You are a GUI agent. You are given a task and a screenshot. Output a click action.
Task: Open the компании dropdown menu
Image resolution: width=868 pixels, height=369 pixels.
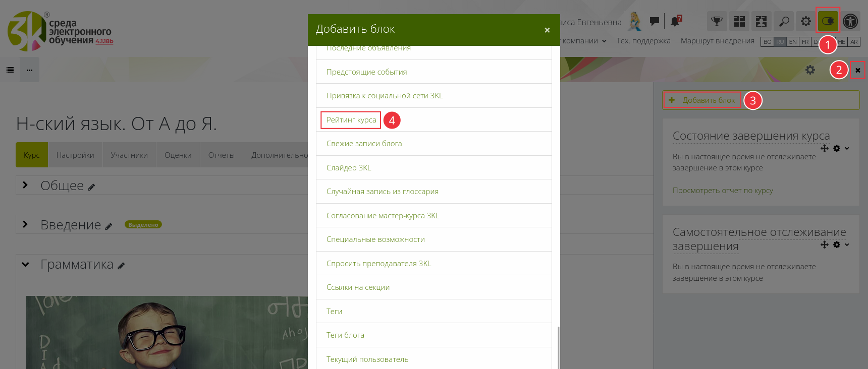tap(584, 41)
